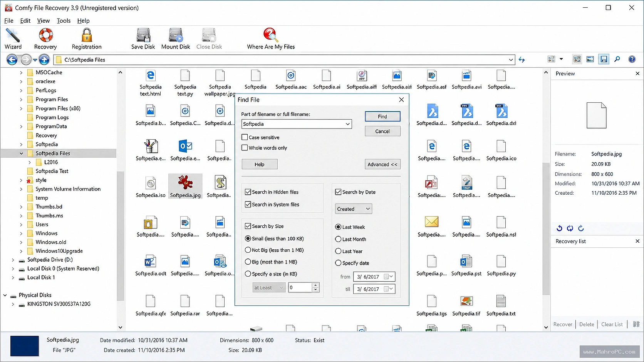Refresh the address bar location
The width and height of the screenshot is (644, 362).
(x=522, y=60)
